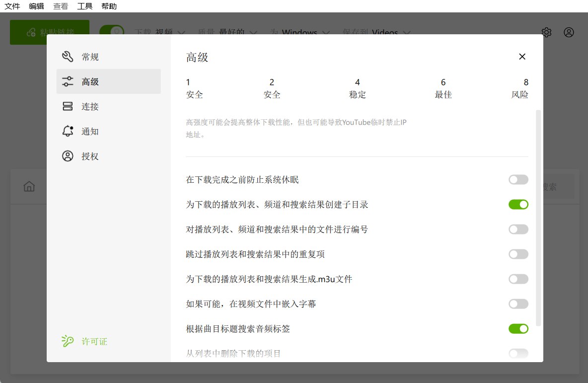开启"在下载完成之前防止系统休眠"开关
Screen dimensions: 588x383
518,179
